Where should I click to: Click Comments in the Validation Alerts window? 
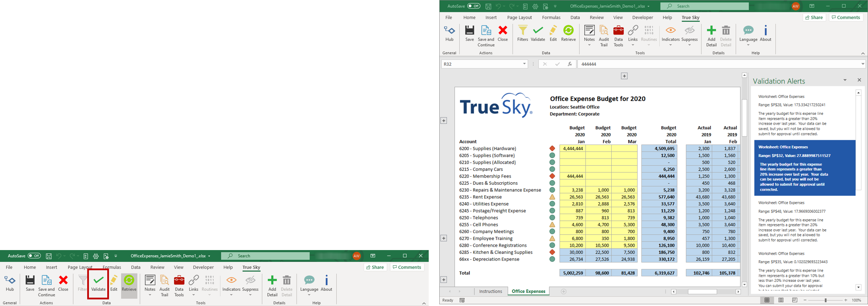[846, 17]
